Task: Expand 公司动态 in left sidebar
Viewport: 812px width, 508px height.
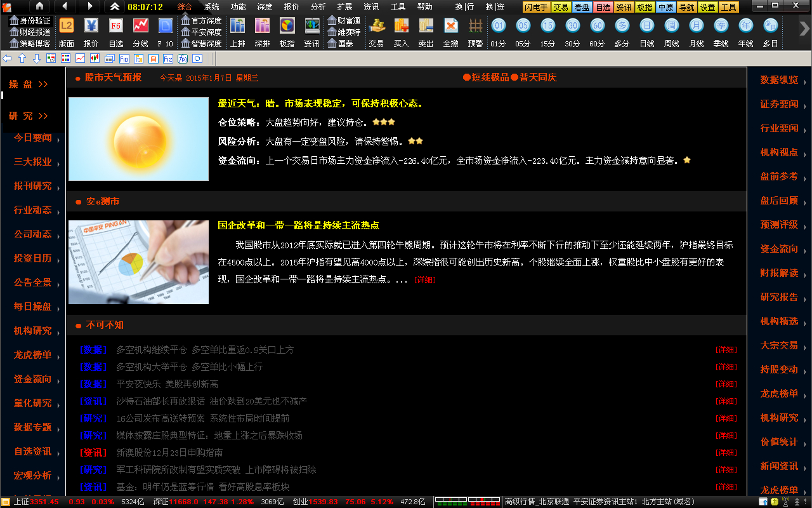Action: coord(33,234)
